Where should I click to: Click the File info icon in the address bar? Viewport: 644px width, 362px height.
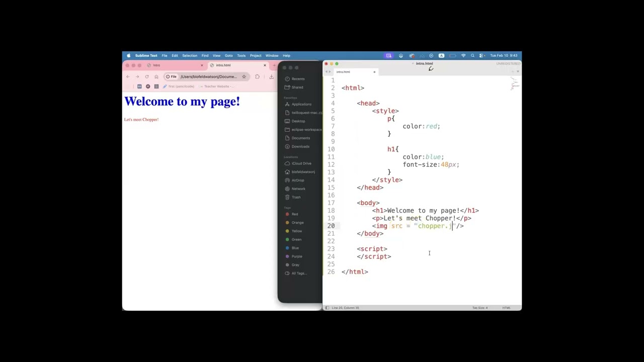[172, 77]
